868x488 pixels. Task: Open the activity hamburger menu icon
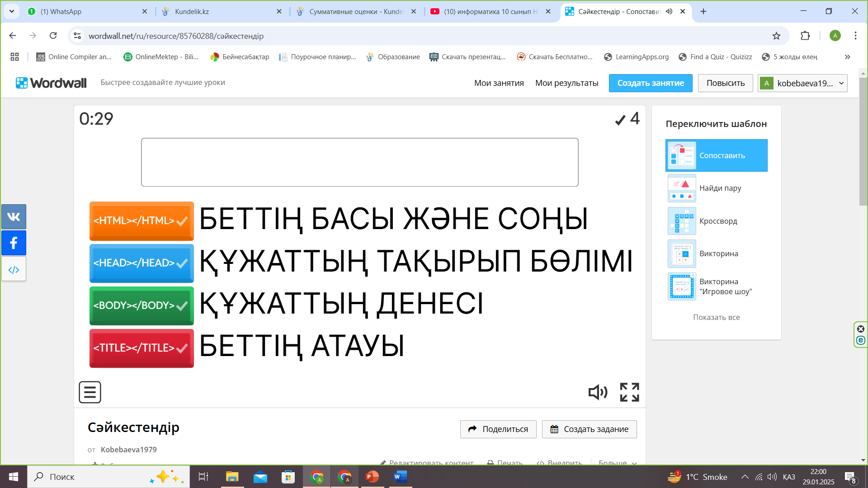90,392
